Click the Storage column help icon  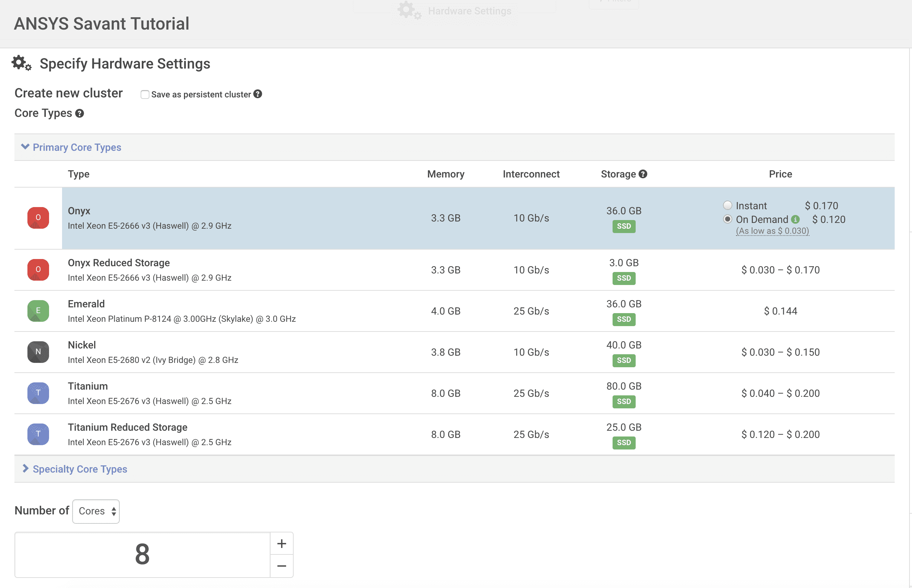pyautogui.click(x=643, y=174)
